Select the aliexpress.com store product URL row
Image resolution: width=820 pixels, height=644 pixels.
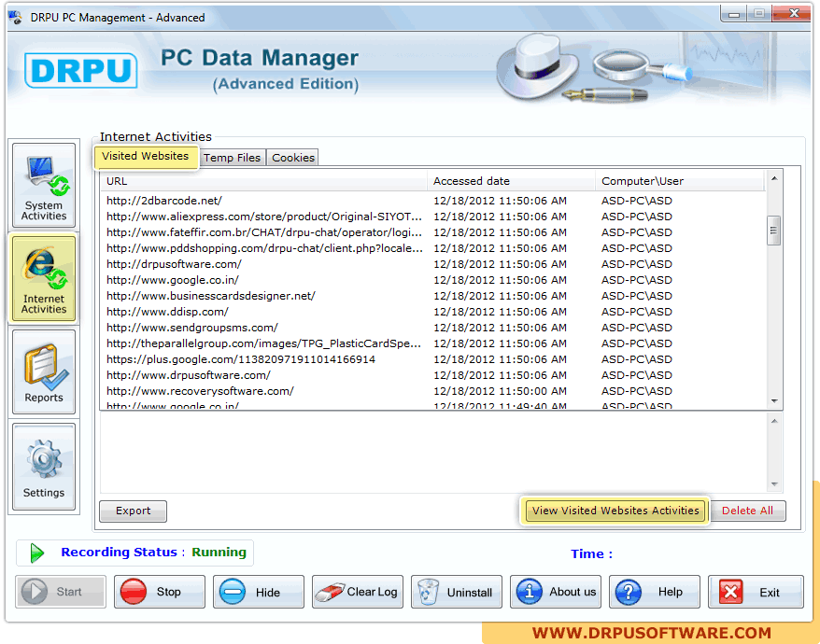click(x=433, y=217)
